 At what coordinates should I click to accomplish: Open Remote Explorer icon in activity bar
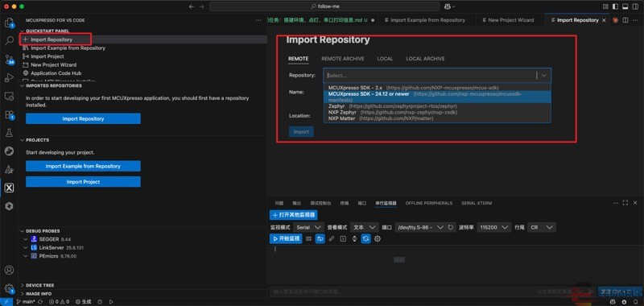pyautogui.click(x=9, y=96)
